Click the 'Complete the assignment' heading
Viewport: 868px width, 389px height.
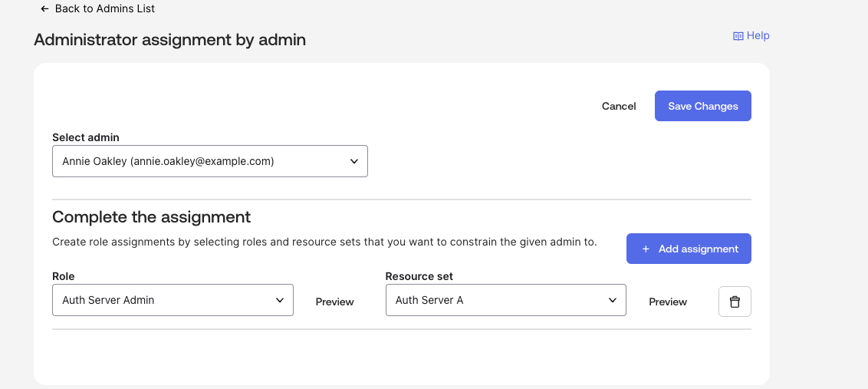click(x=151, y=216)
